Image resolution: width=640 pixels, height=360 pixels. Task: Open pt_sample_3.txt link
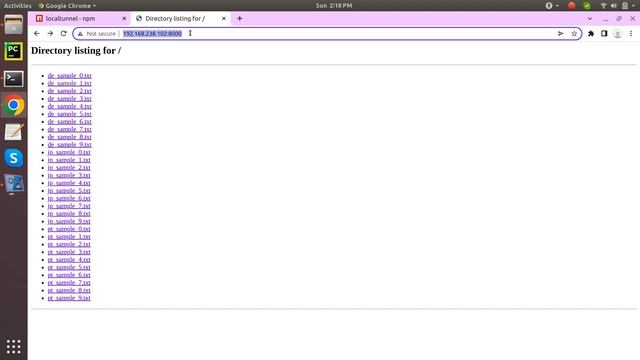coord(69,252)
